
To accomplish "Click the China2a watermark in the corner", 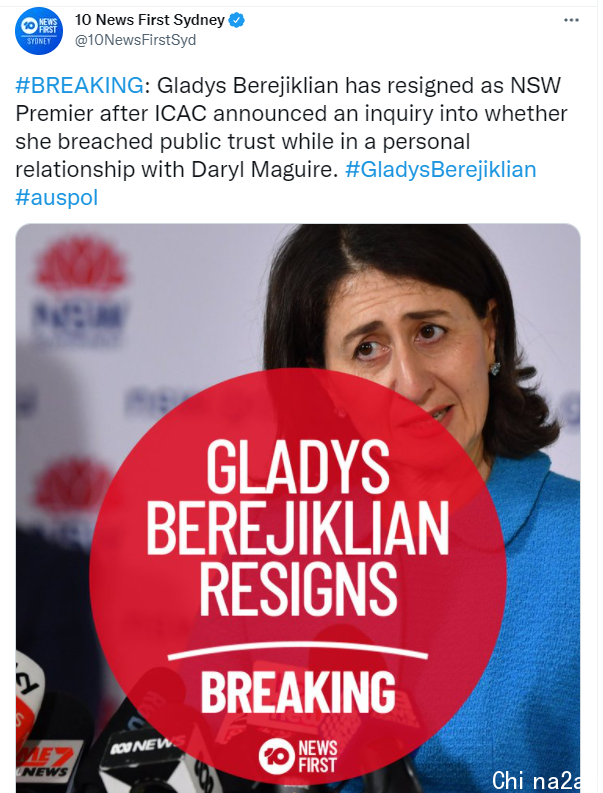I will [535, 780].
